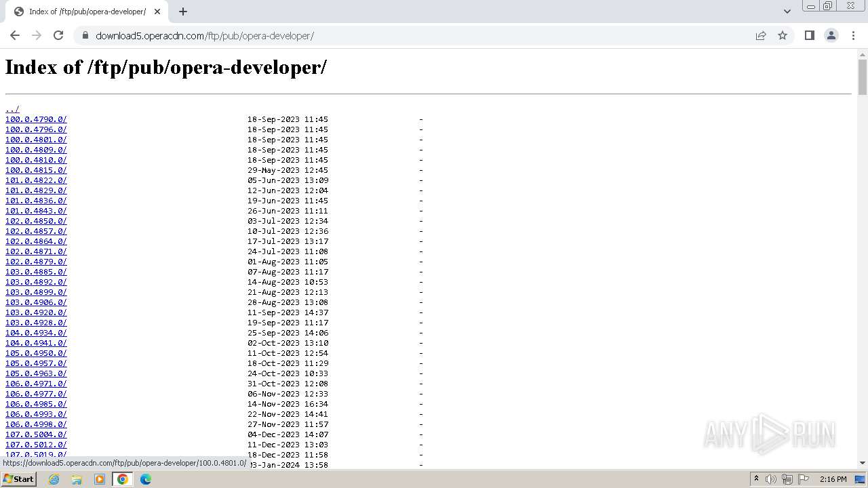The width and height of the screenshot is (868, 488).
Task: Open the 103.0.4928.0/ directory
Action: [x=36, y=323]
